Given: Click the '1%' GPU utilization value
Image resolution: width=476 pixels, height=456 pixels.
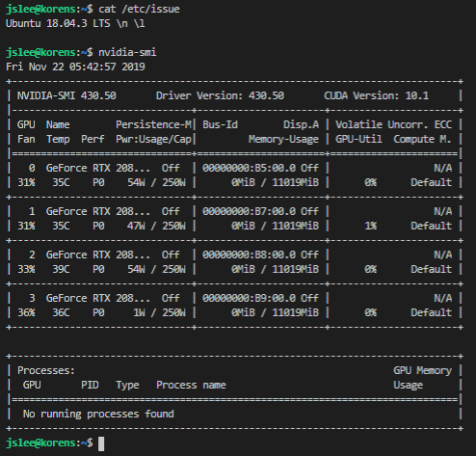Looking at the screenshot, I should [x=370, y=226].
